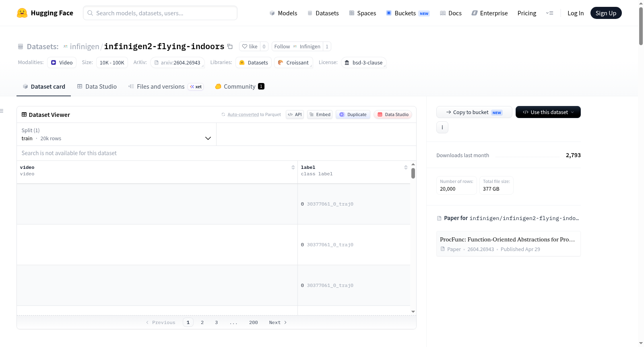Click the page vertical scrollbar thumb

(641, 26)
